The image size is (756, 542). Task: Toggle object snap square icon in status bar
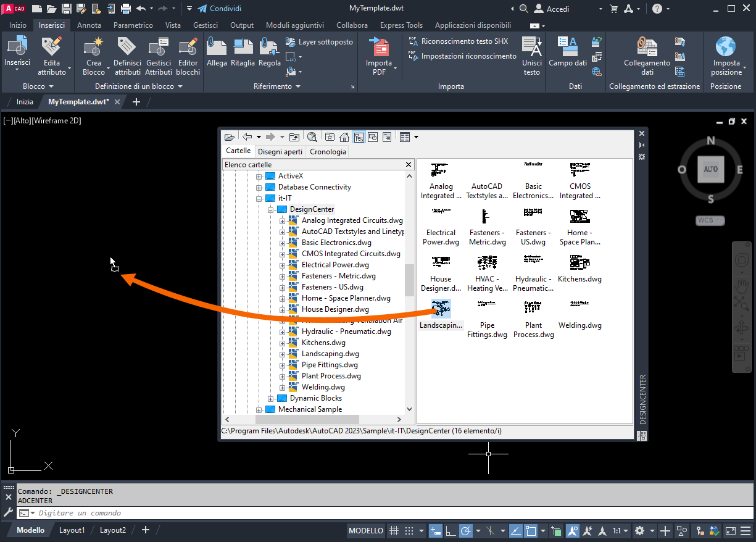click(x=530, y=531)
